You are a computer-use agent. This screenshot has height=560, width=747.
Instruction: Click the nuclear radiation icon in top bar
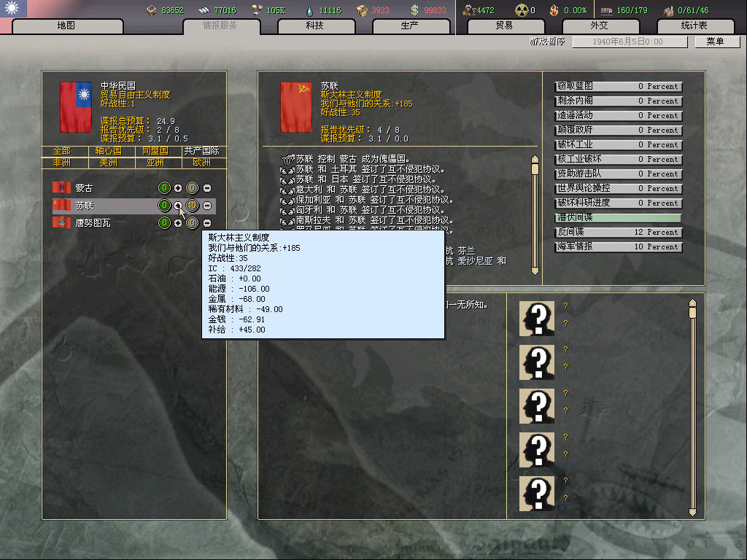click(522, 10)
